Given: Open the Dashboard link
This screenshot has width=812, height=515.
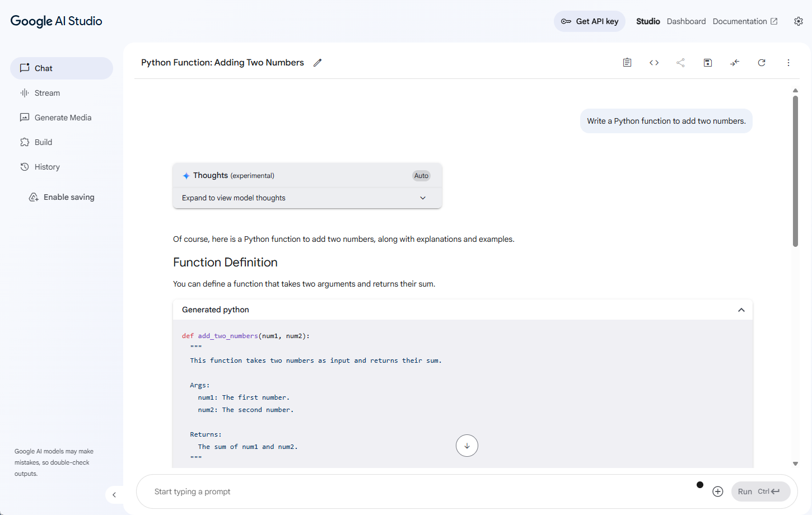Looking at the screenshot, I should [x=686, y=21].
